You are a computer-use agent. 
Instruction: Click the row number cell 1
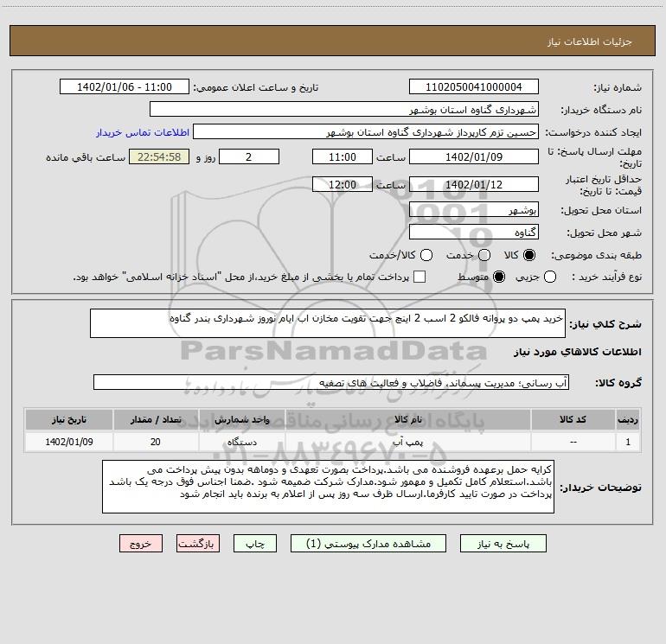click(x=628, y=442)
